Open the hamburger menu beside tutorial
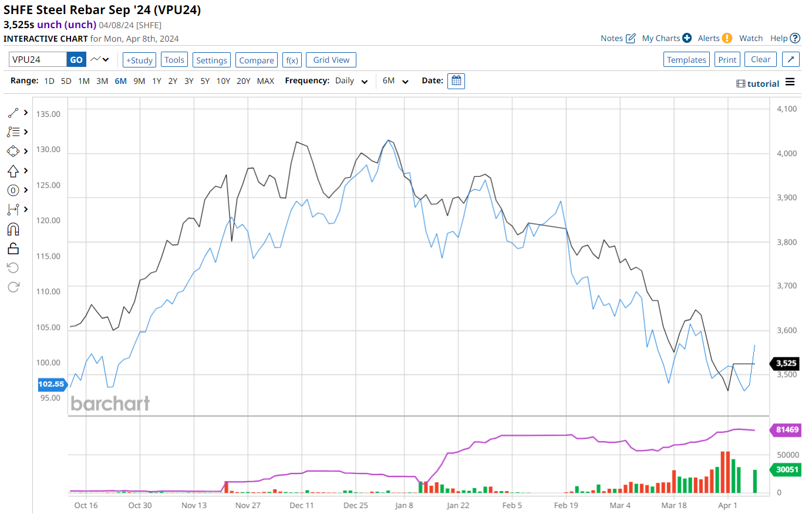This screenshot has width=812, height=521. coord(790,82)
